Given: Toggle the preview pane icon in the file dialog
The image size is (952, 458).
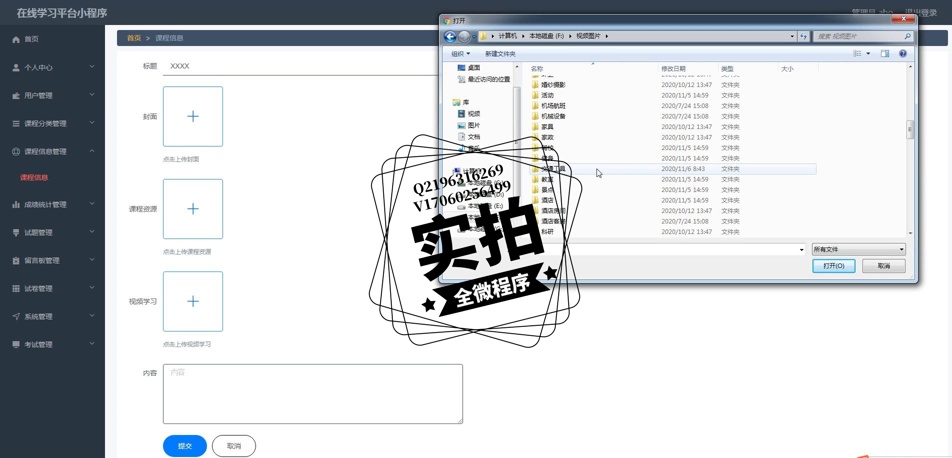Looking at the screenshot, I should [x=885, y=54].
